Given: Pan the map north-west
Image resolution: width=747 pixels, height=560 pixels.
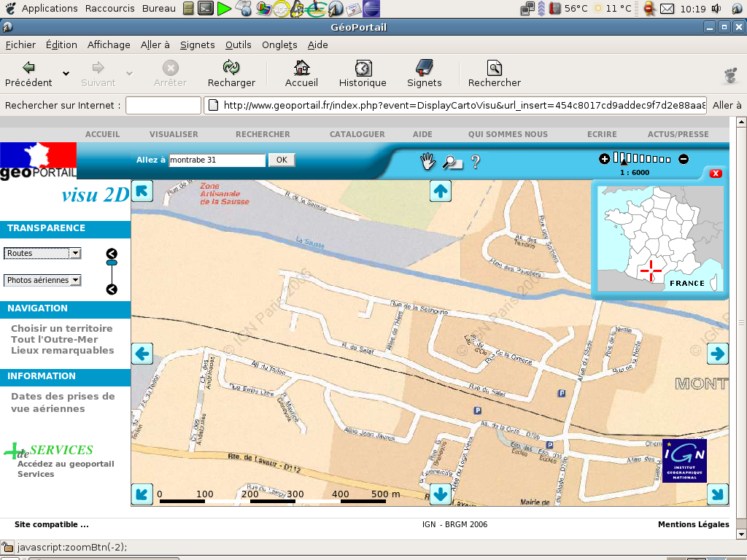Looking at the screenshot, I should 142,191.
